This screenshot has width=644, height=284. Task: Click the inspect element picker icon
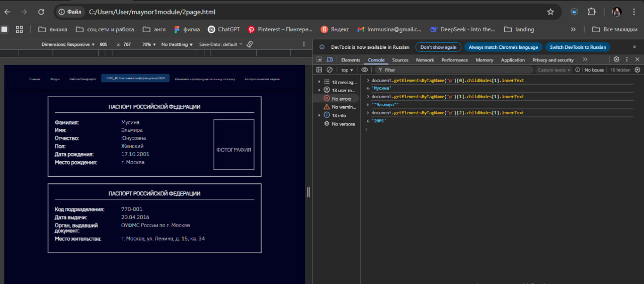[319, 60]
